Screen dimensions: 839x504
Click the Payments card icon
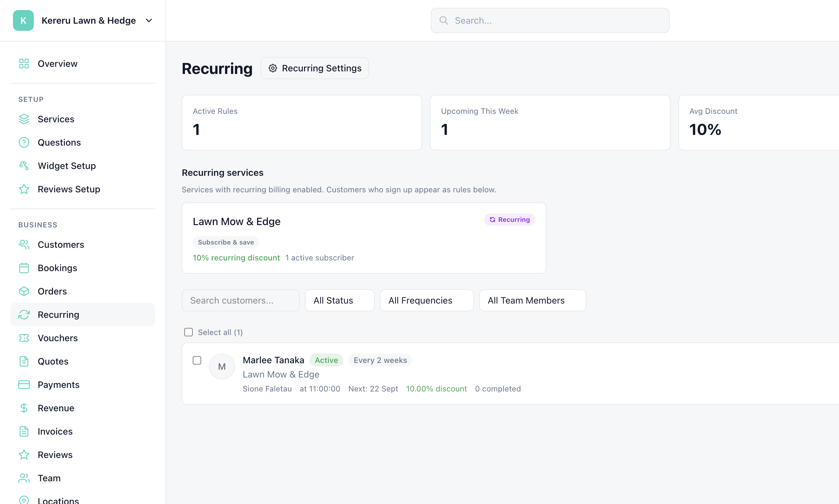click(24, 385)
